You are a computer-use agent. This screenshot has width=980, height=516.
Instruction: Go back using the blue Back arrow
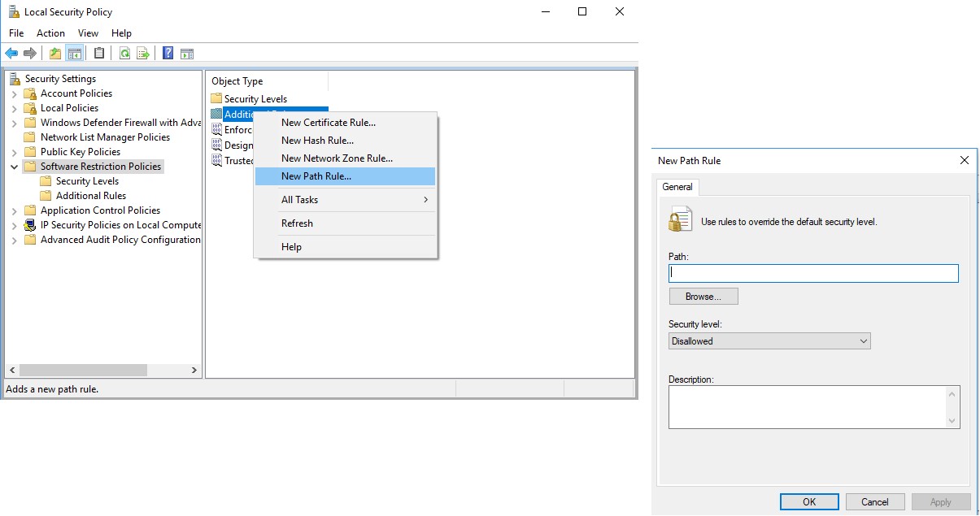coord(11,54)
